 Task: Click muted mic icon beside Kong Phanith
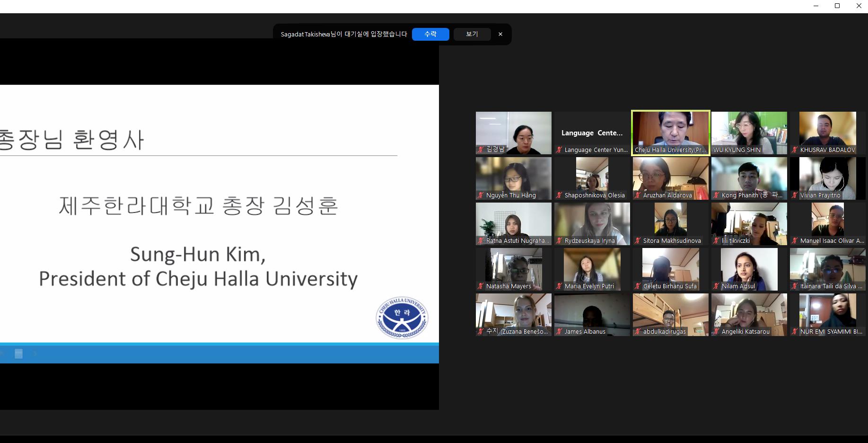click(x=716, y=195)
